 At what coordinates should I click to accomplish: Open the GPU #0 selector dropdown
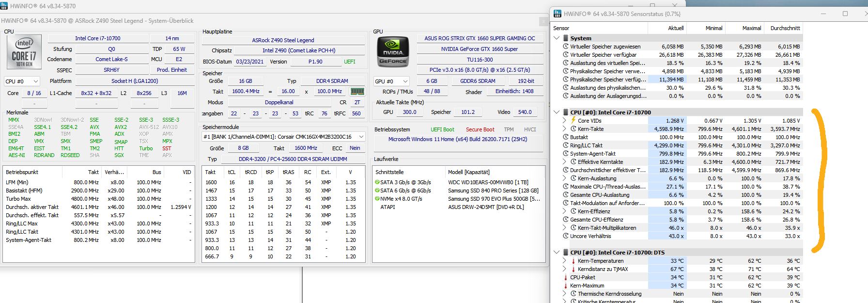391,81
